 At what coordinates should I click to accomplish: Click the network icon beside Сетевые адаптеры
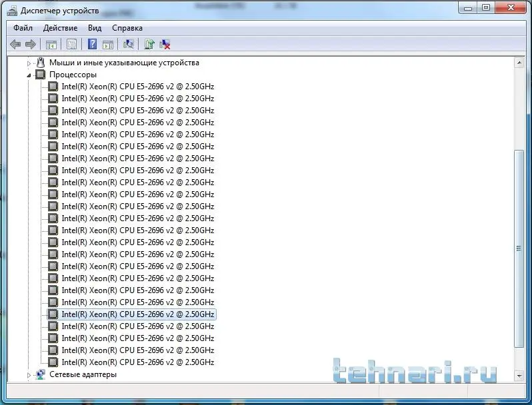click(x=41, y=374)
